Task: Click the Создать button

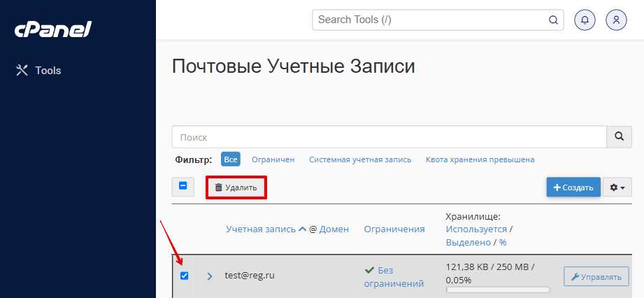Action: pyautogui.click(x=573, y=187)
